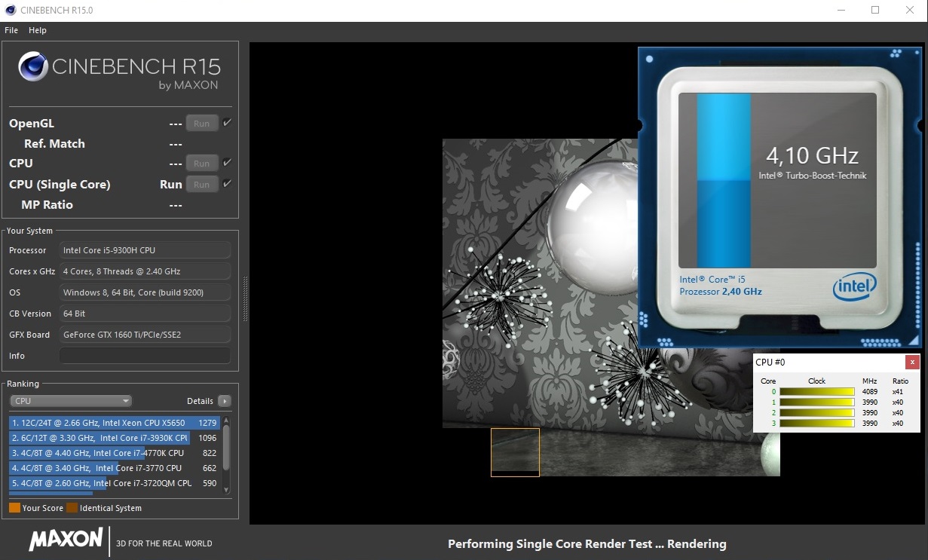Select ranking entry Xeon CPU X5650

tap(115, 423)
